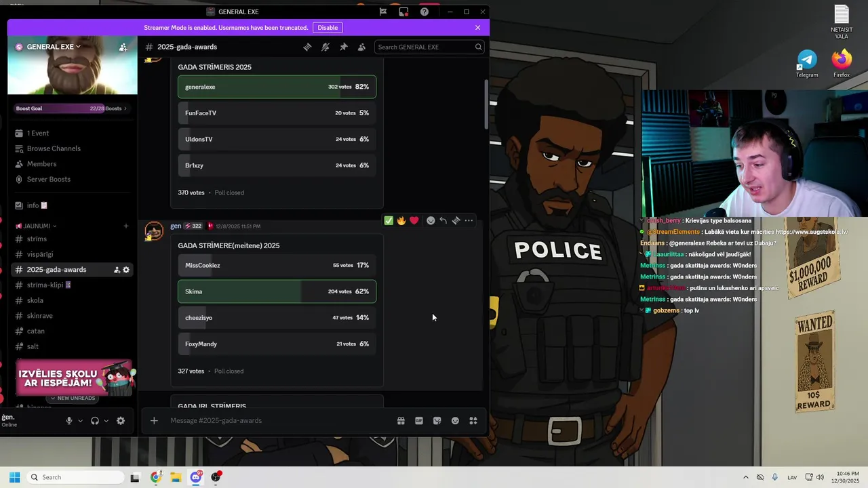868x488 pixels.
Task: Click the Br1xzy poll option
Action: click(x=277, y=165)
